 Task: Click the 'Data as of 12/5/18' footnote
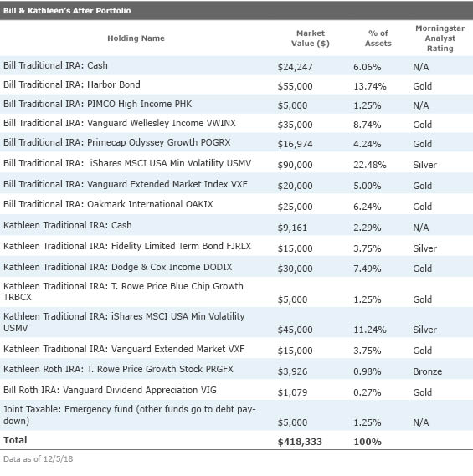coord(38,459)
